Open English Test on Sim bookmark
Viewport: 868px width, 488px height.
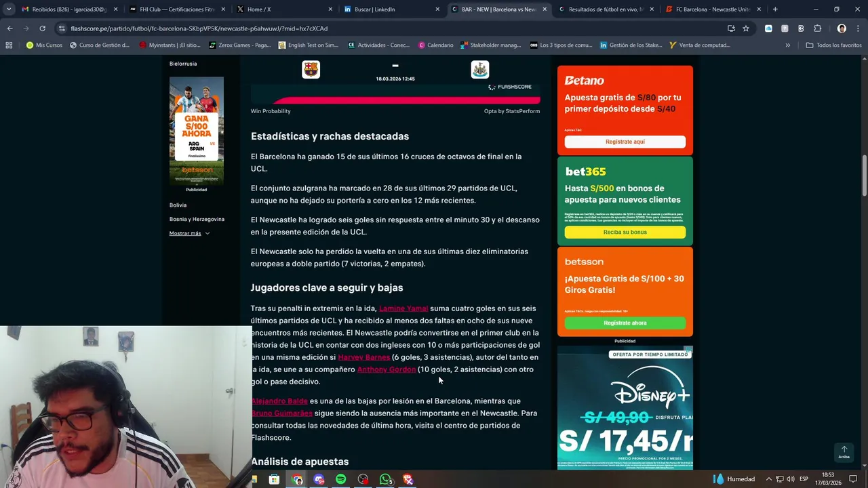pos(309,45)
